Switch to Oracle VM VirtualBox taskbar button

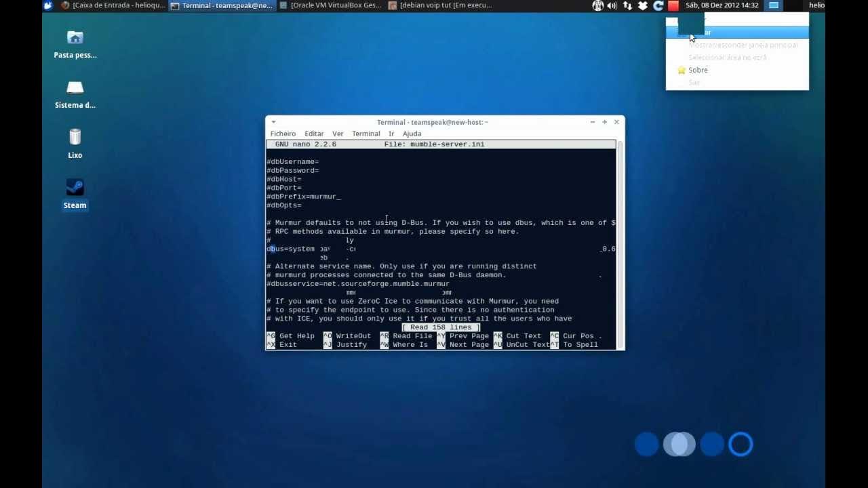pyautogui.click(x=331, y=5)
